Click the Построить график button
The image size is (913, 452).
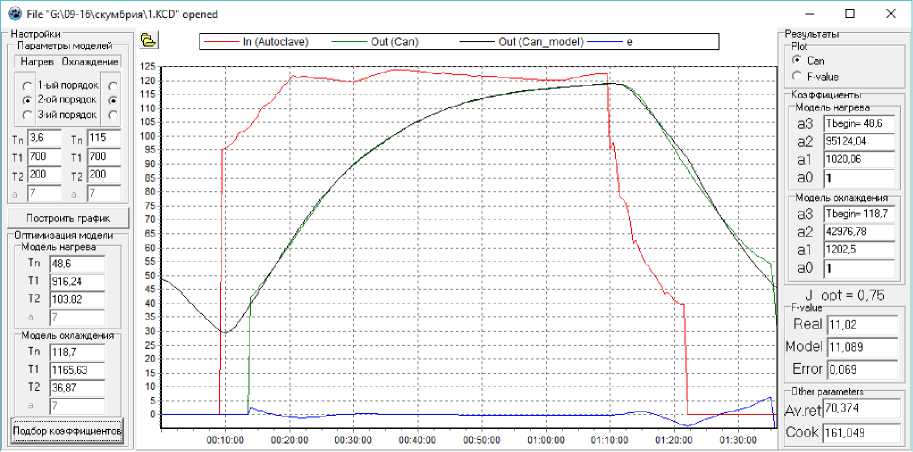click(x=68, y=218)
